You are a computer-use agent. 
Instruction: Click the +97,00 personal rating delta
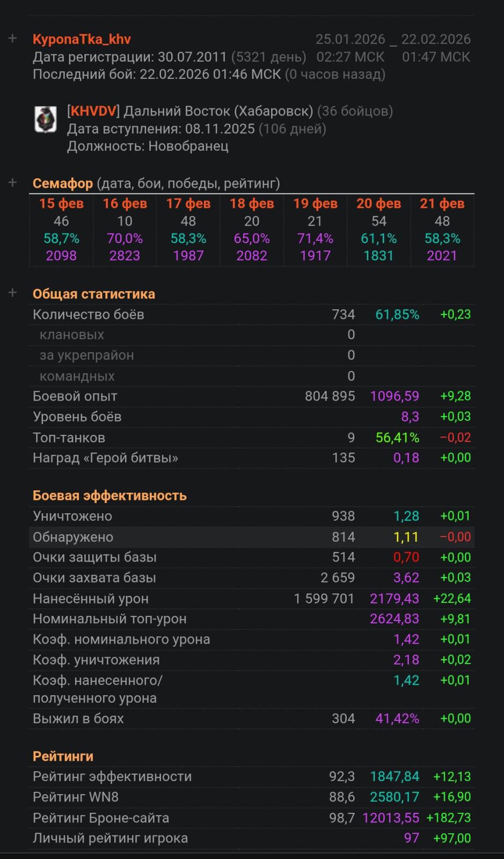[x=452, y=839]
